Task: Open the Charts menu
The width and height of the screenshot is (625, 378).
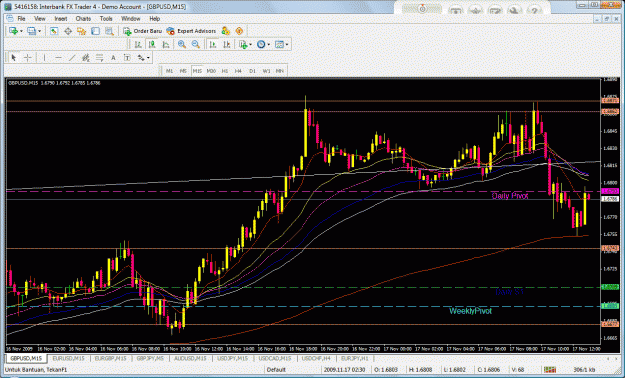Action: click(x=83, y=19)
